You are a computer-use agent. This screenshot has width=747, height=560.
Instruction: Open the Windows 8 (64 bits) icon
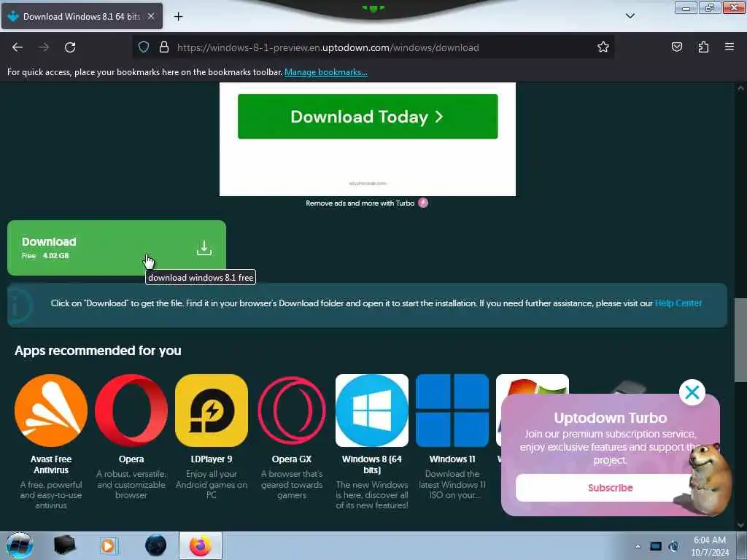click(x=372, y=411)
